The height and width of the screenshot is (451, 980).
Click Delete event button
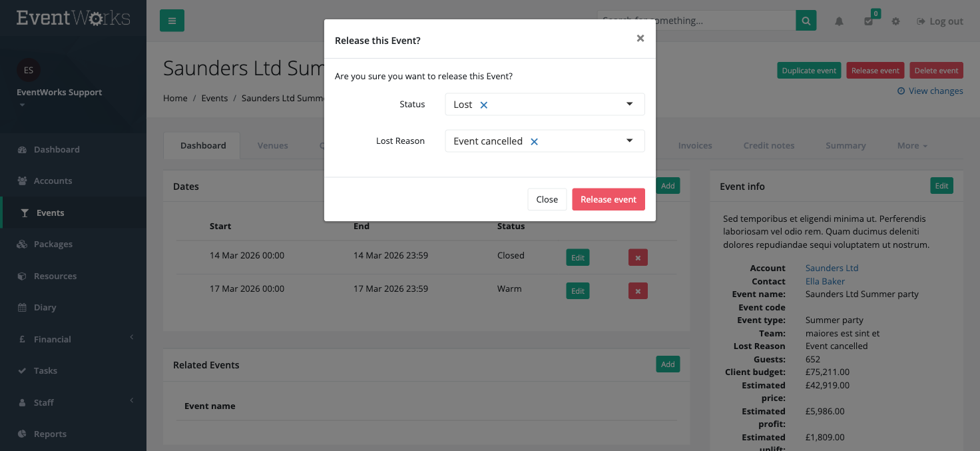(936, 71)
